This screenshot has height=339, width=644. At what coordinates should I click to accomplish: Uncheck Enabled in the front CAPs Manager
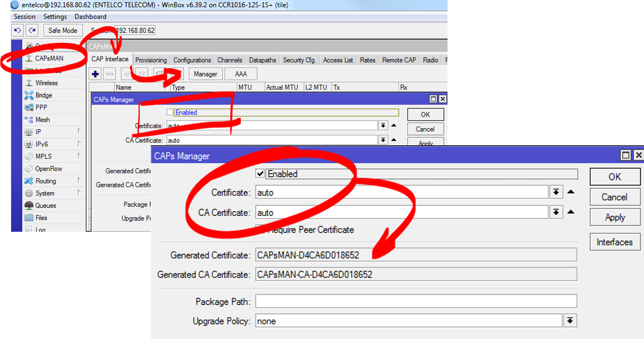tap(260, 173)
